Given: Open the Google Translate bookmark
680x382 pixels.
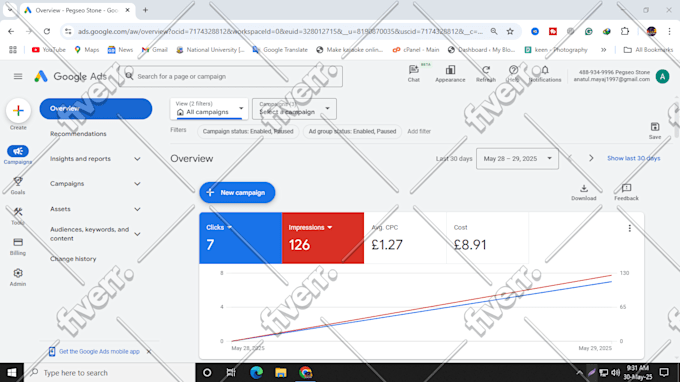Looking at the screenshot, I should click(280, 50).
